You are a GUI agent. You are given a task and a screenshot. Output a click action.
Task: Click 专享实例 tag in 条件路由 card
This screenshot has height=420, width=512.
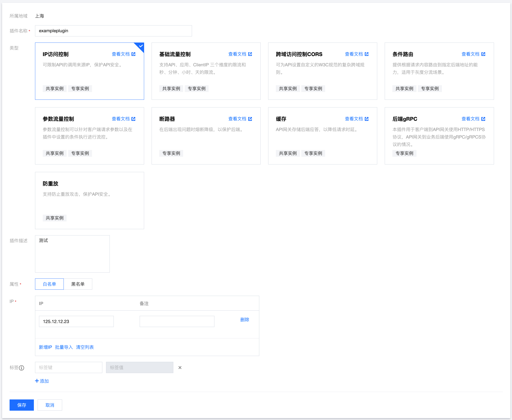pos(430,89)
